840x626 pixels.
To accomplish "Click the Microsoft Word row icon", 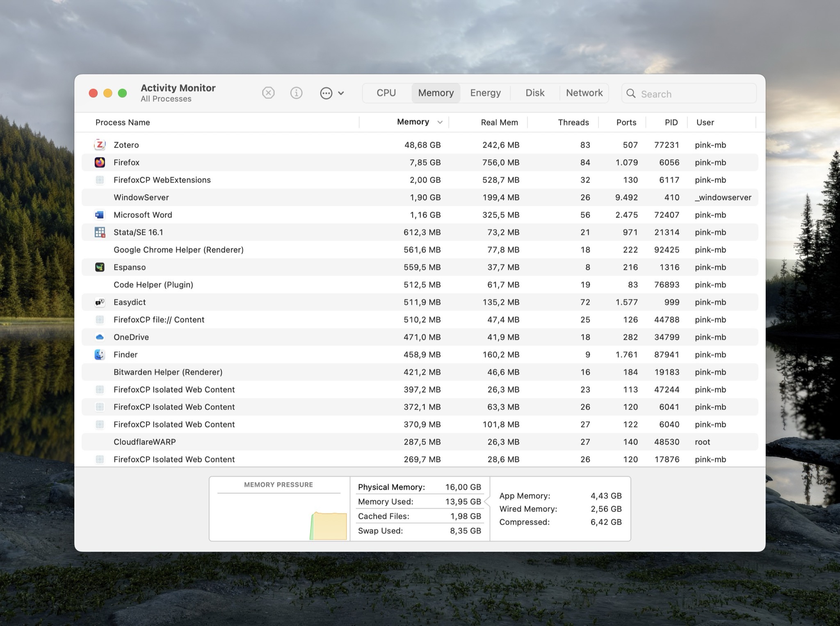I will coord(100,215).
